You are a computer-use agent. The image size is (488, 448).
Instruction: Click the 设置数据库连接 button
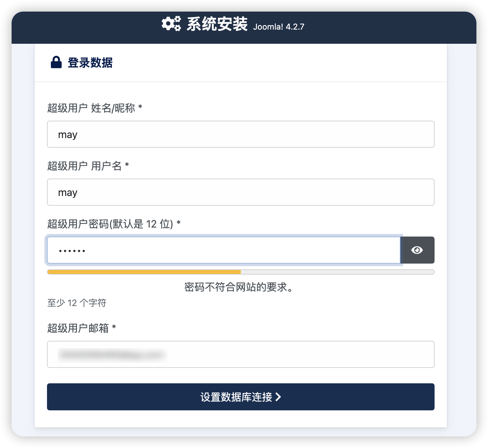[241, 397]
